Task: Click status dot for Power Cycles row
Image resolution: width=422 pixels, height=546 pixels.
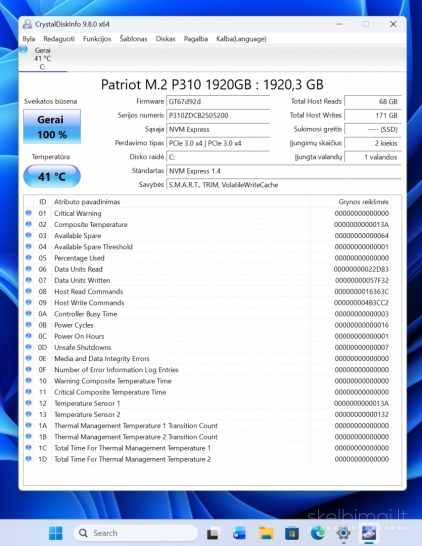Action: 29,325
